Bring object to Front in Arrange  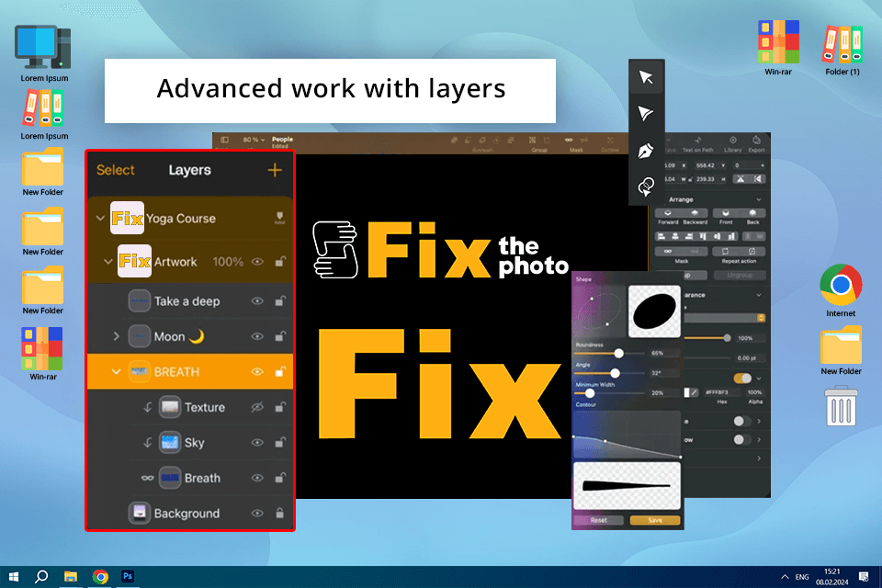726,213
